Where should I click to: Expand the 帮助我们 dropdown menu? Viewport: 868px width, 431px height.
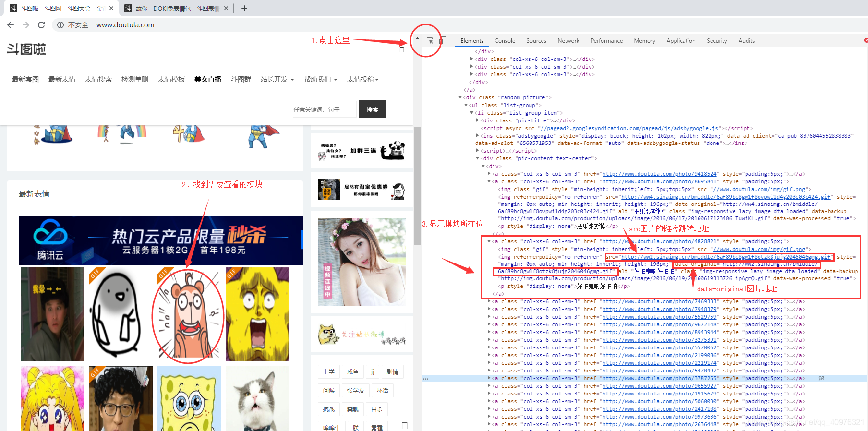coord(320,79)
